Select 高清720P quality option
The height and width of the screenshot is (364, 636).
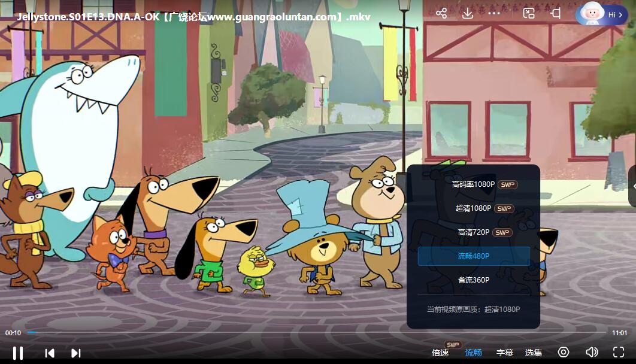[473, 232]
